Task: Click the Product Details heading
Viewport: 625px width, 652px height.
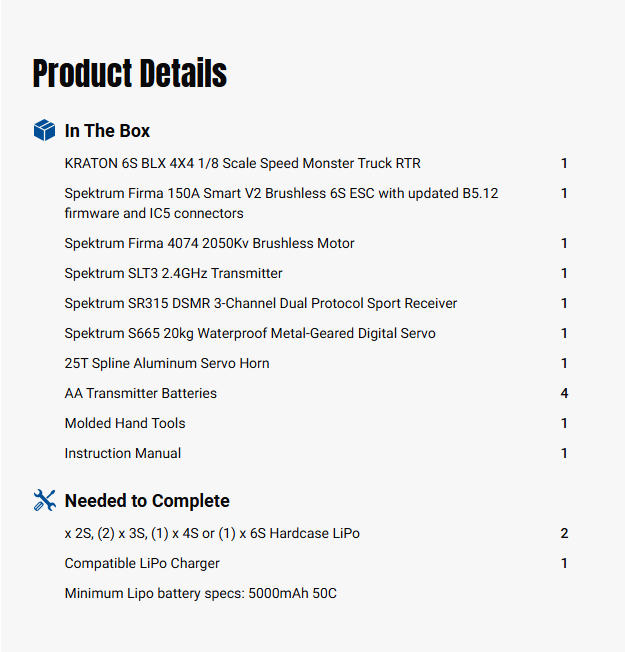Action: (x=130, y=74)
